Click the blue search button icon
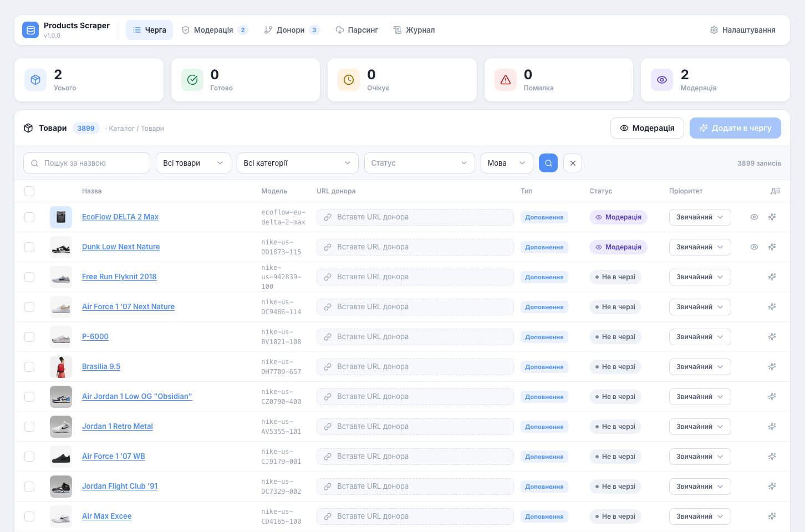This screenshot has width=805, height=532. [x=548, y=163]
